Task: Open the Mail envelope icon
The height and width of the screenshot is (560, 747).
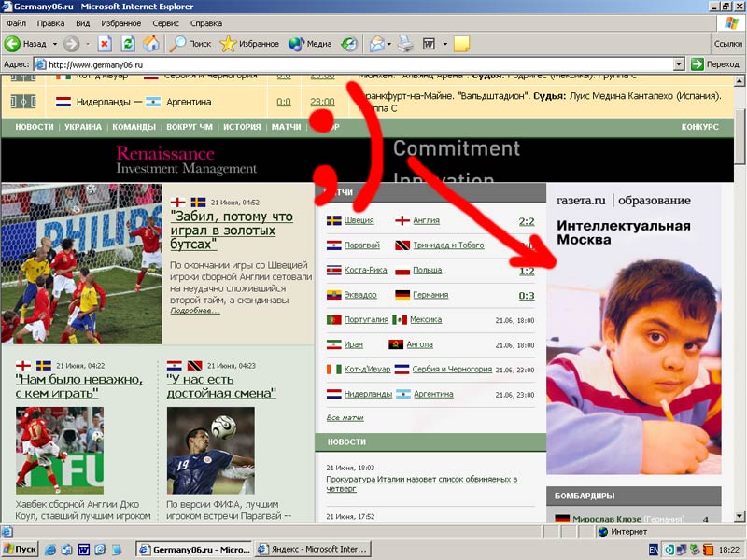Action: point(377,44)
